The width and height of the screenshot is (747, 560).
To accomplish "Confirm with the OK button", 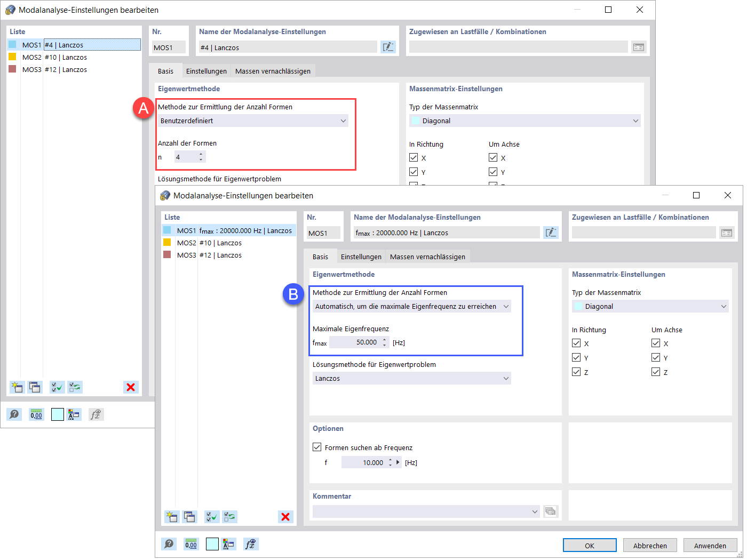I will pyautogui.click(x=590, y=545).
